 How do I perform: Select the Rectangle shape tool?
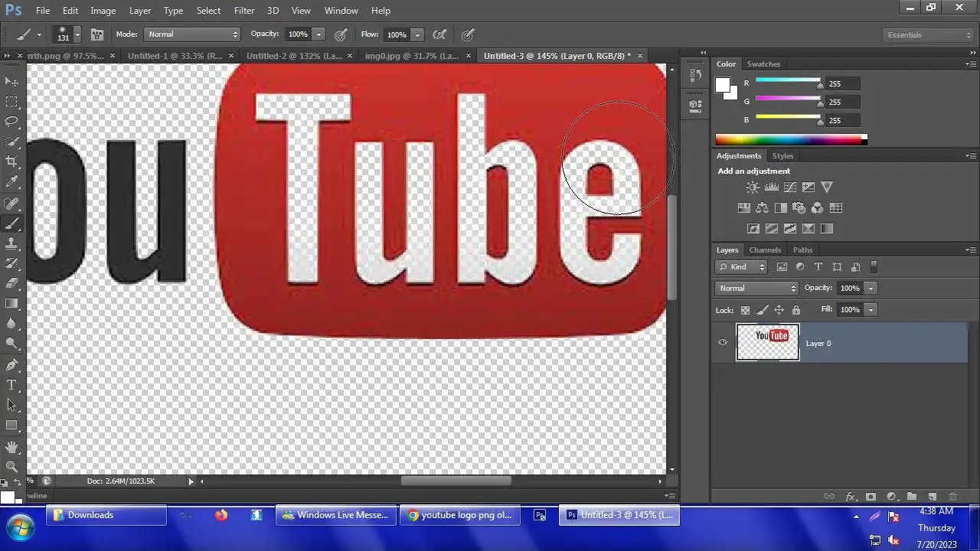tap(11, 425)
